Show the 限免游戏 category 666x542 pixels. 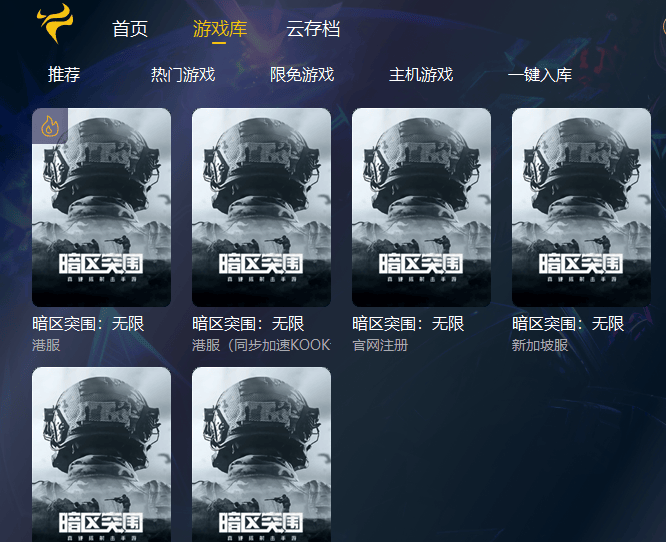tap(302, 75)
